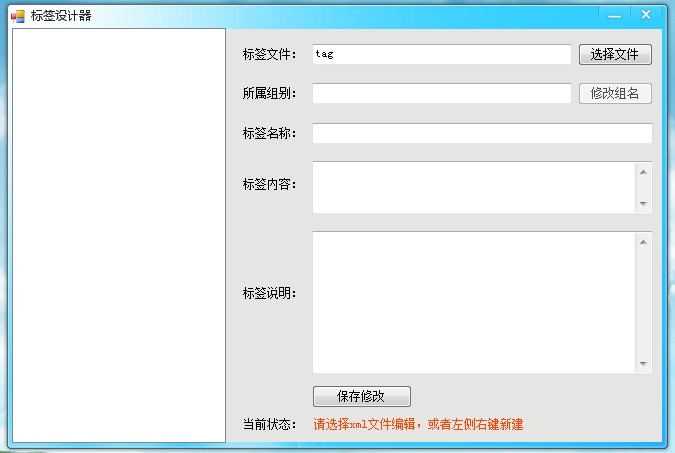Click the 标签设计器 app icon in title bar
This screenshot has width=675, height=453.
[17, 15]
